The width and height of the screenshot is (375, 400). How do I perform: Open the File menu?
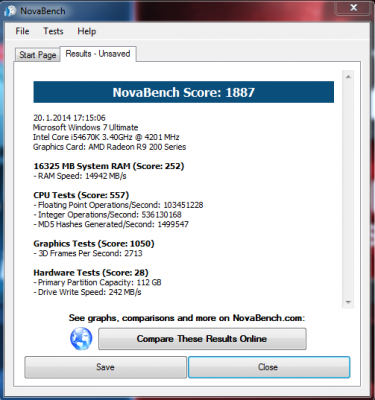[22, 31]
